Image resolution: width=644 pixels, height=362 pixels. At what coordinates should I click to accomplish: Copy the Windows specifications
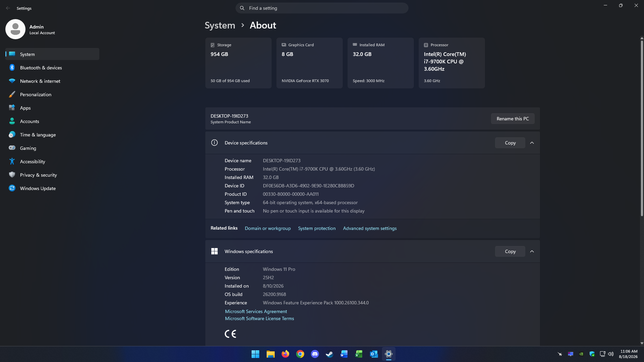point(510,251)
